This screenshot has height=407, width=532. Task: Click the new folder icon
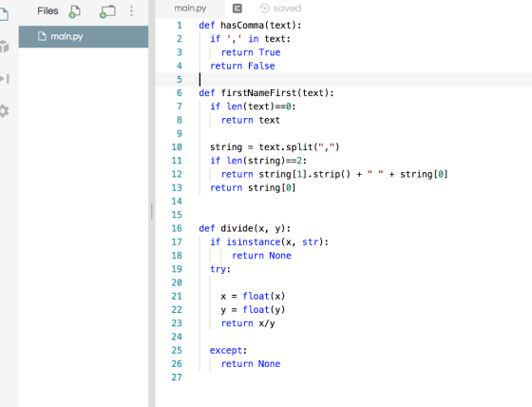click(107, 11)
